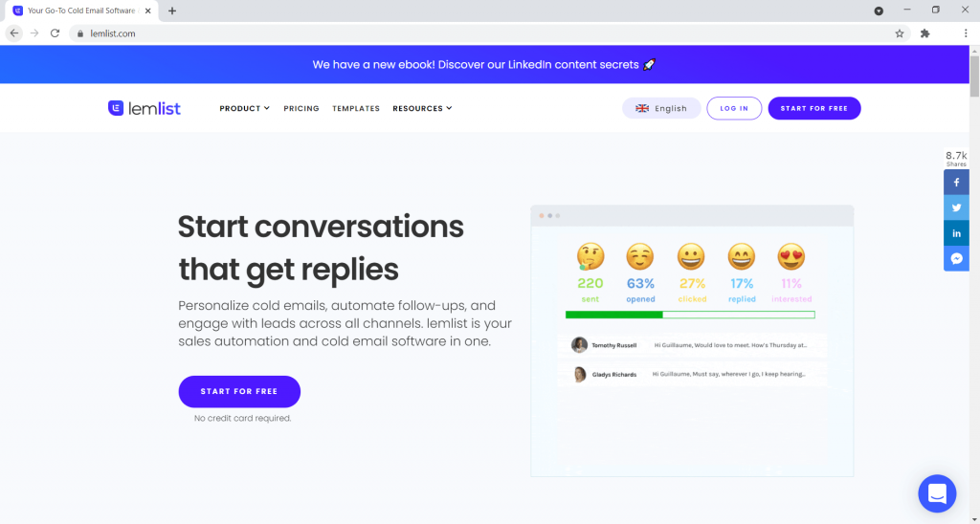The width and height of the screenshot is (980, 524).
Task: Open the English language selector
Action: click(661, 108)
